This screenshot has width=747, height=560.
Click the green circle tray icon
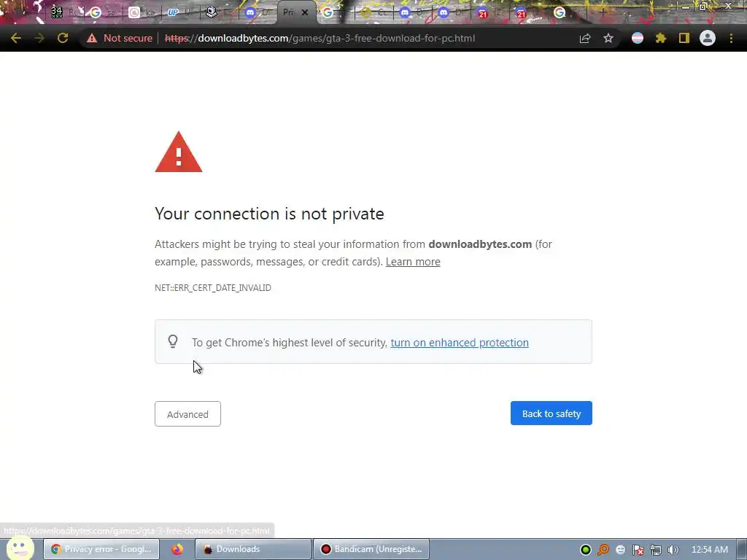point(586,550)
